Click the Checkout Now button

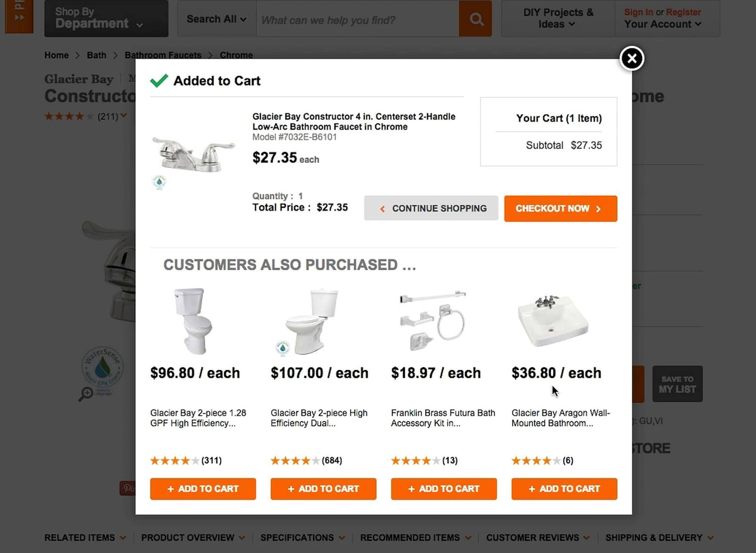tap(560, 208)
